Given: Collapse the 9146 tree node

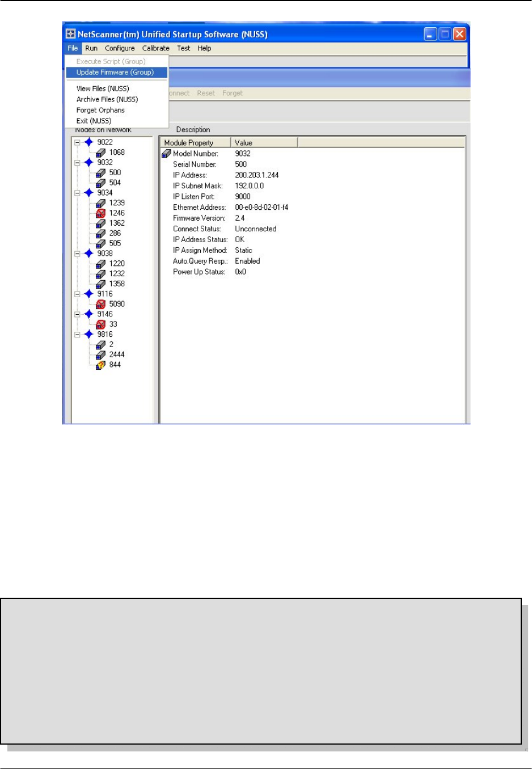Looking at the screenshot, I should 77,314.
